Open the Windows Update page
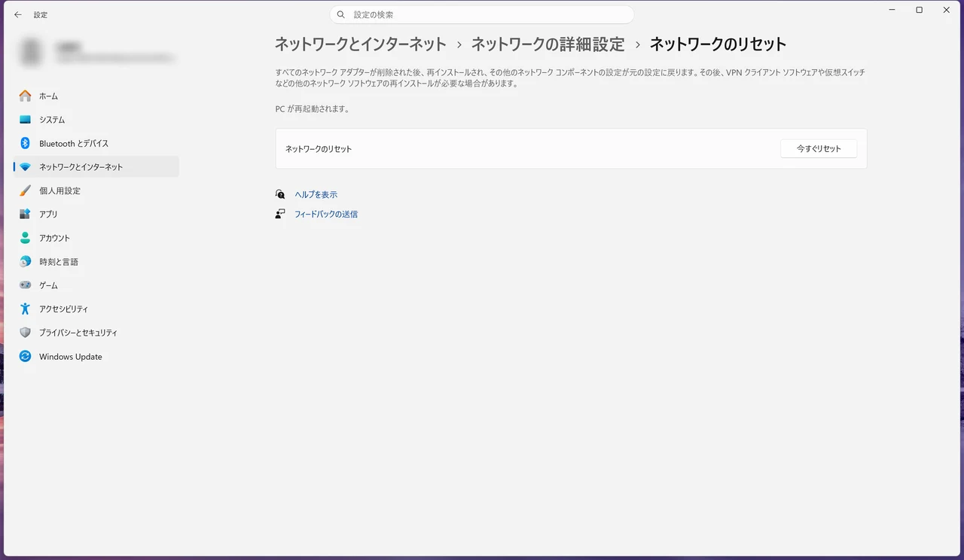Screen dimensions: 964x560 pos(96,356)
